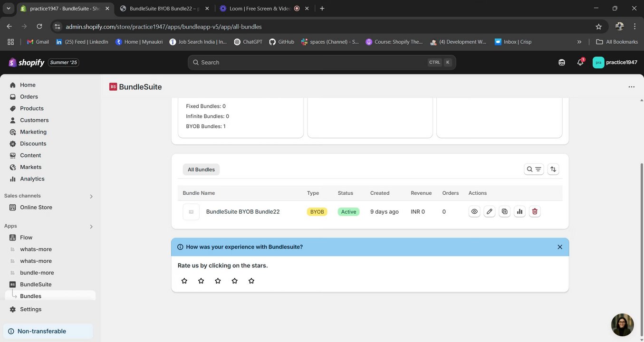The width and height of the screenshot is (644, 342).
Task: Duplicate the BundleSuite BYOB Bundle22 bundle
Action: coord(505,211)
